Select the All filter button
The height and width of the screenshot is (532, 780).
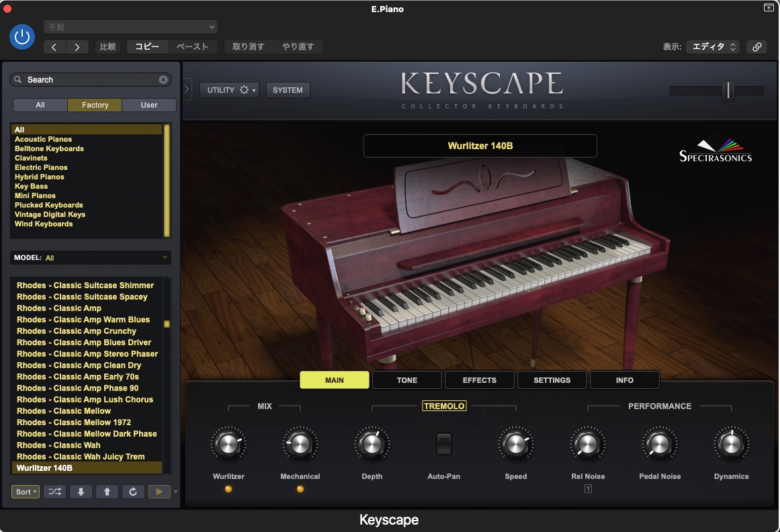(x=40, y=105)
